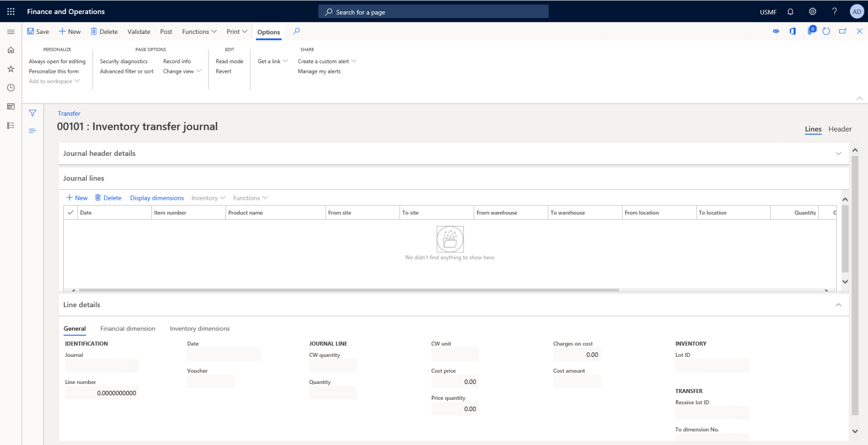The height and width of the screenshot is (445, 868).
Task: Open the navigation home icon
Action: [10, 50]
